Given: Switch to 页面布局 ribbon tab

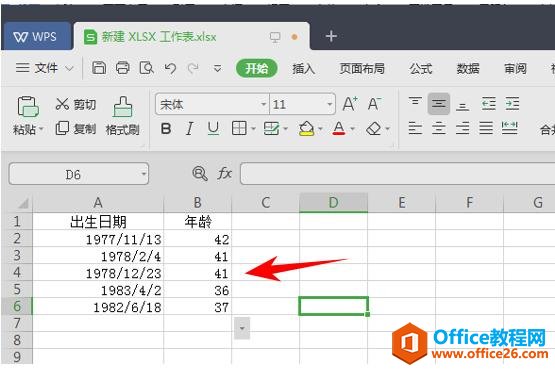Looking at the screenshot, I should click(362, 68).
